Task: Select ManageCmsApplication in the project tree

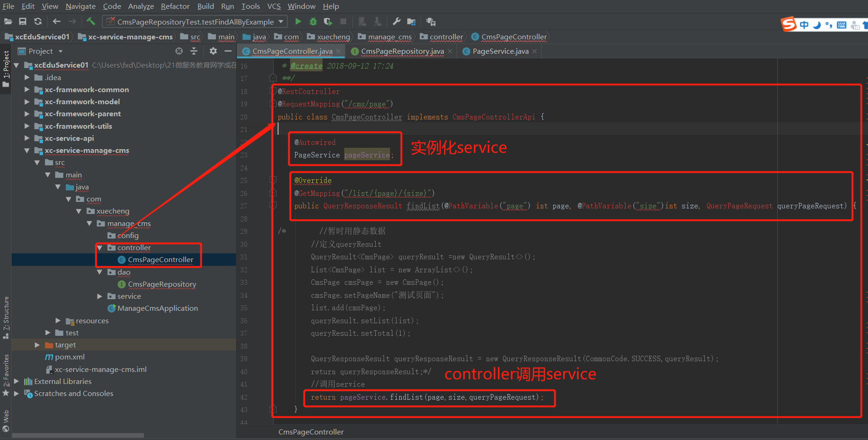Action: 158,308
